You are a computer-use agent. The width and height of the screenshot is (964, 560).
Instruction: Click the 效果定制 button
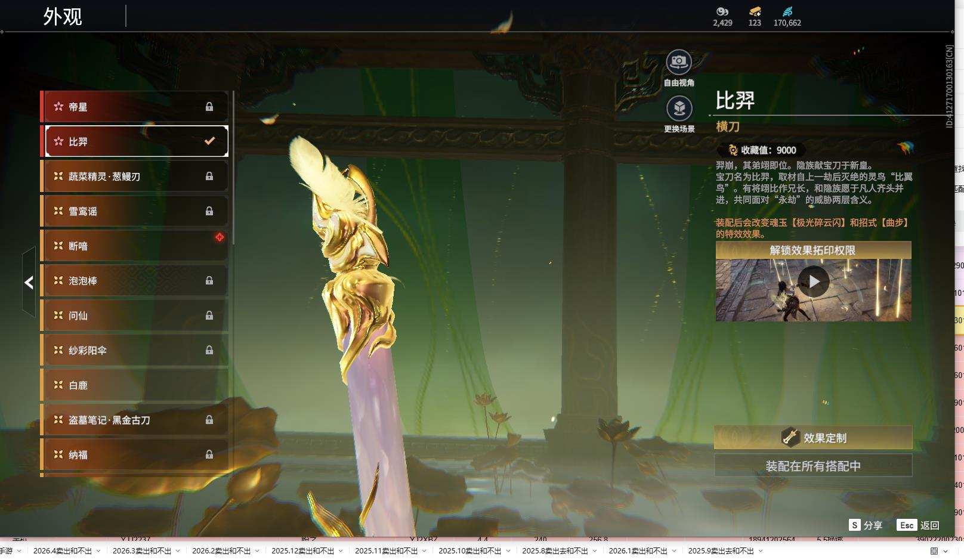(813, 438)
